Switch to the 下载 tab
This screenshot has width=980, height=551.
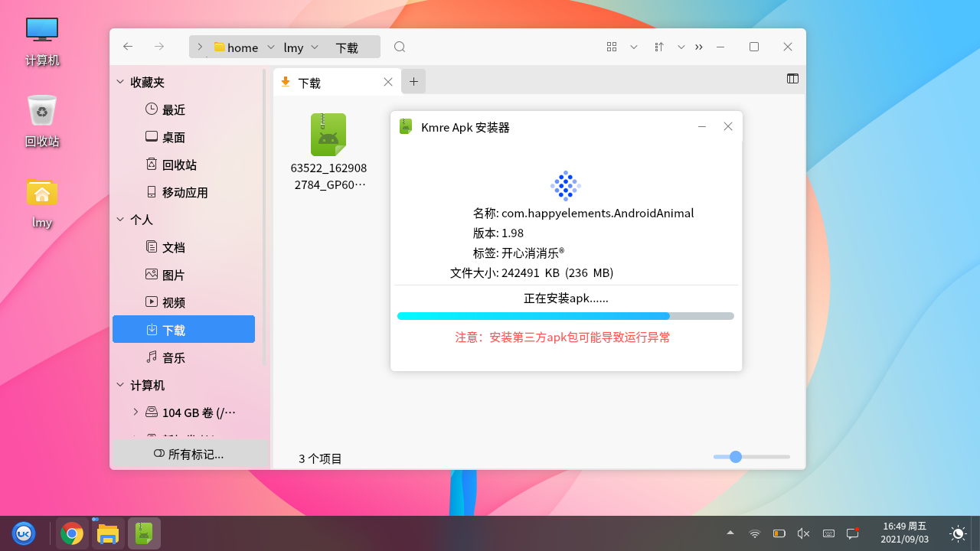pos(309,82)
